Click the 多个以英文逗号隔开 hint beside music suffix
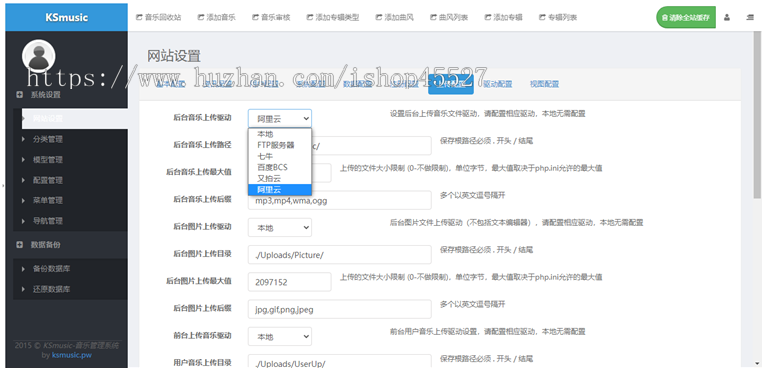This screenshot has width=764, height=370. (x=473, y=195)
